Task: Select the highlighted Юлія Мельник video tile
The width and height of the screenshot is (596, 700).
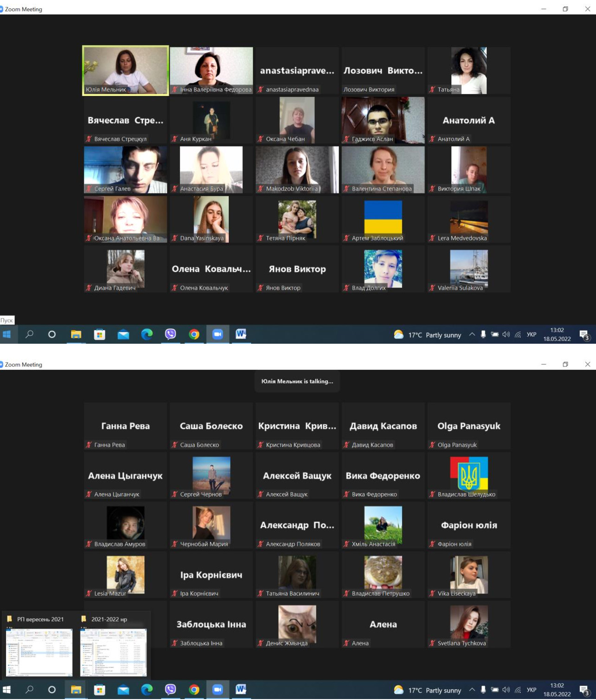Action: tap(126, 70)
